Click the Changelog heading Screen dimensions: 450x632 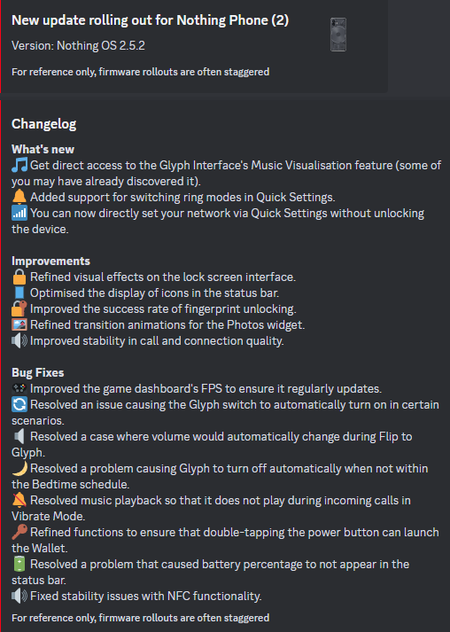[x=44, y=124]
